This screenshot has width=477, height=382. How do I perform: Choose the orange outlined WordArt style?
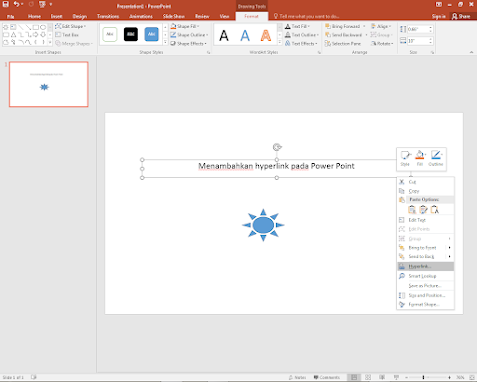[266, 35]
